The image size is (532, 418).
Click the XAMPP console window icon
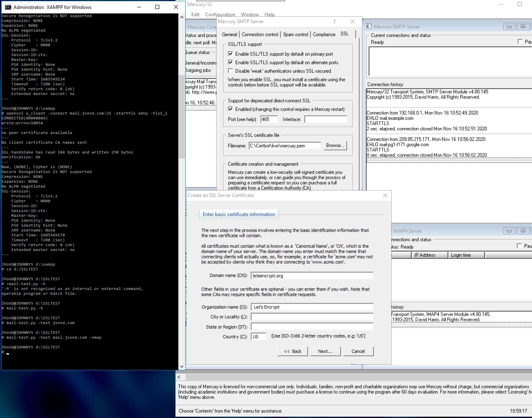pos(8,7)
